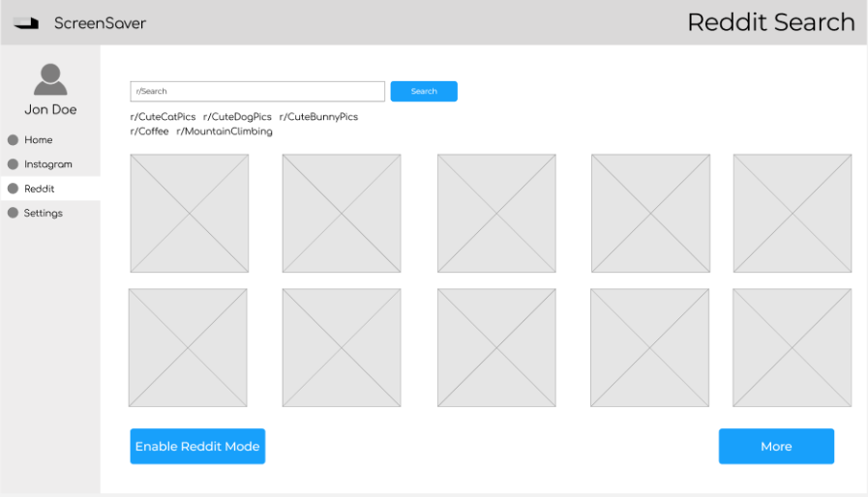
Task: Open the first image thumbnail in top row
Action: [190, 213]
